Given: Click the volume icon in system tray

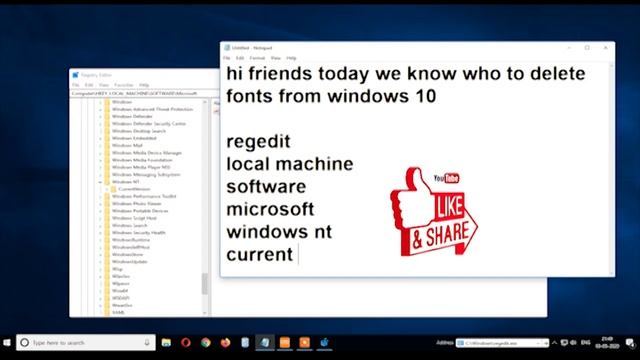Looking at the screenshot, I should pos(573,342).
